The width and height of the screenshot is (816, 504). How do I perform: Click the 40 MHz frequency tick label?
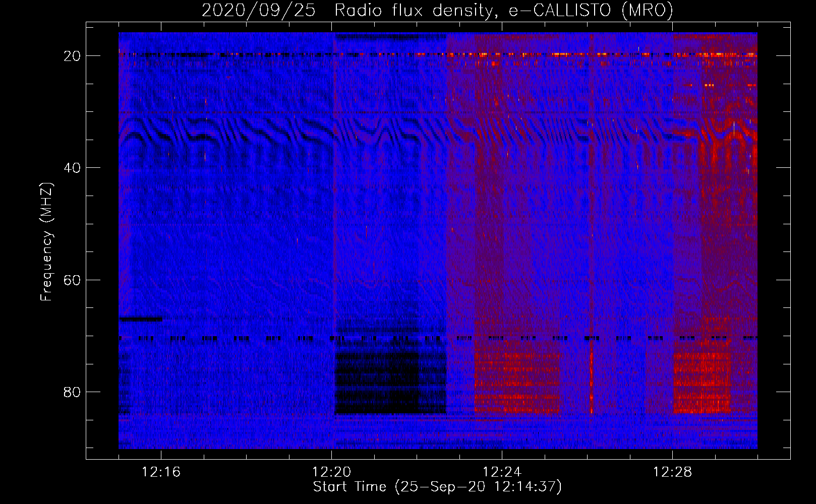(72, 168)
